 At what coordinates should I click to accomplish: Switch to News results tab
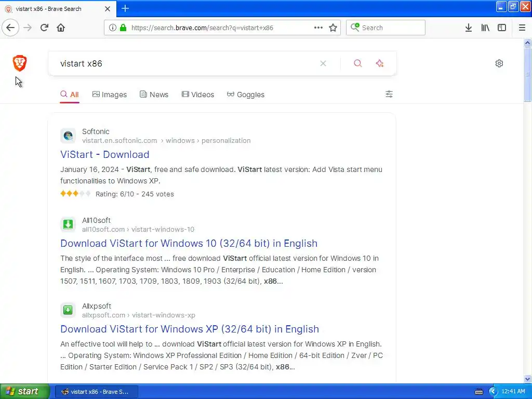pos(154,95)
